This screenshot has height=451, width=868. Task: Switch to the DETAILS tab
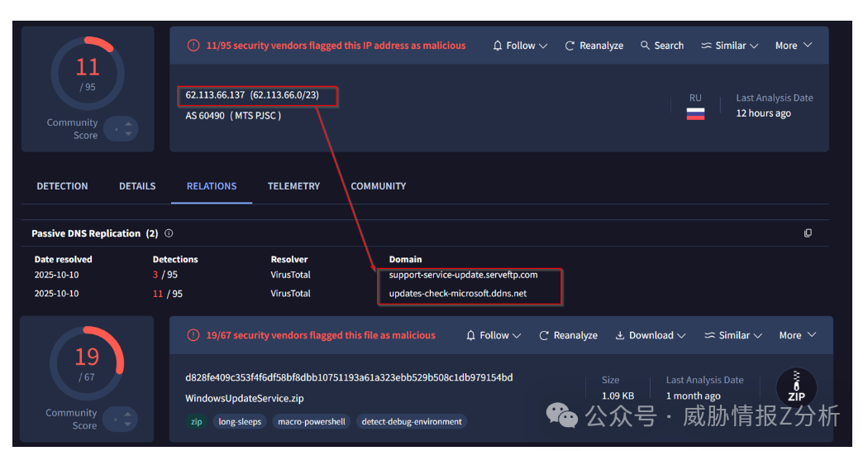point(137,186)
